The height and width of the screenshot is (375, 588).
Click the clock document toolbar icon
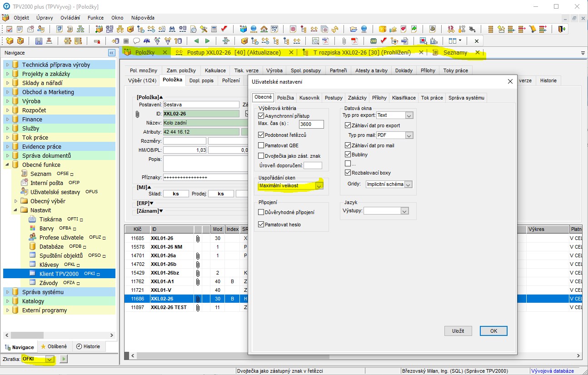[193, 29]
